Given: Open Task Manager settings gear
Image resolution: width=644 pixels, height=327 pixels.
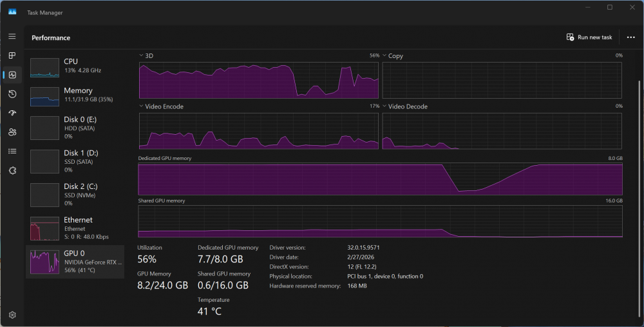Looking at the screenshot, I should [x=12, y=315].
